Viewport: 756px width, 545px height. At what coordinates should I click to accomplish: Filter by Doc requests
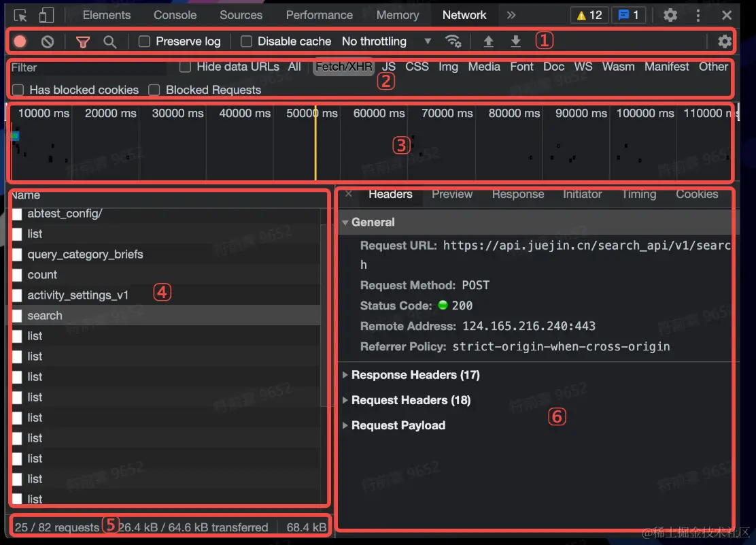click(553, 67)
